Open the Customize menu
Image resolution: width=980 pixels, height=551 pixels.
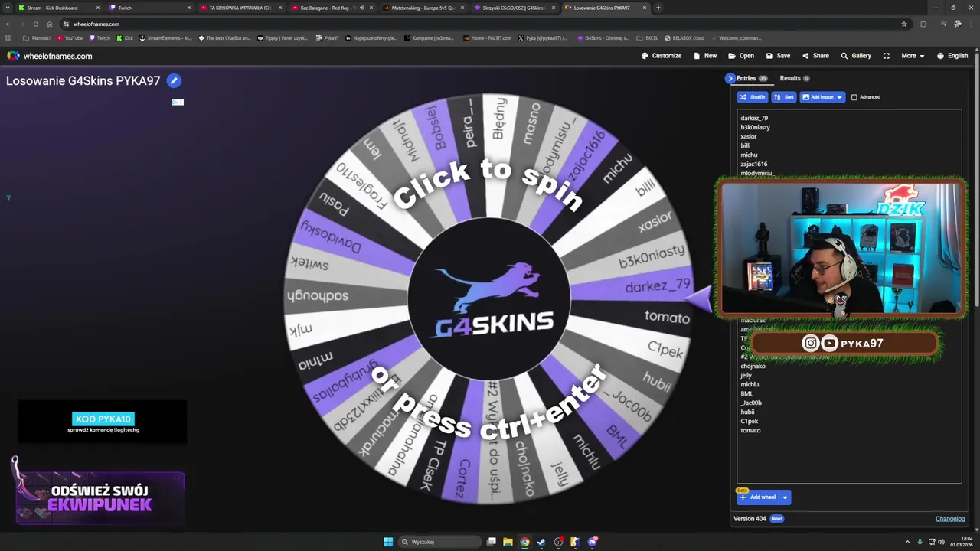point(661,56)
